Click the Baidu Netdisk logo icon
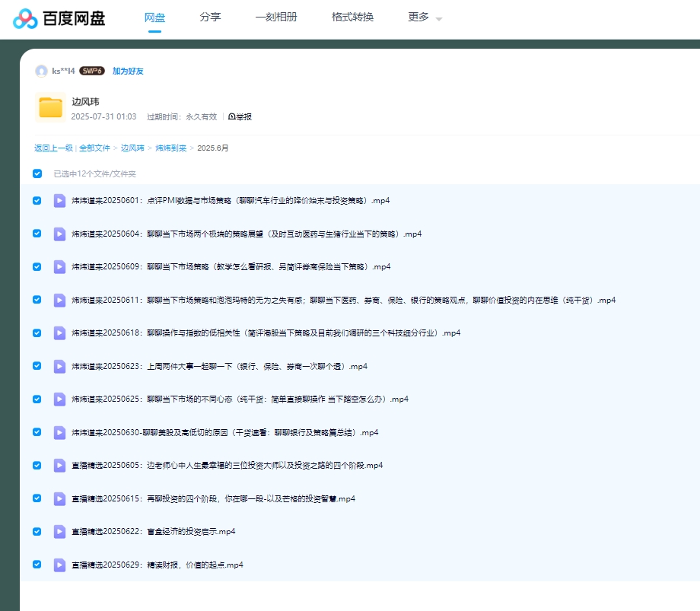 click(x=25, y=18)
